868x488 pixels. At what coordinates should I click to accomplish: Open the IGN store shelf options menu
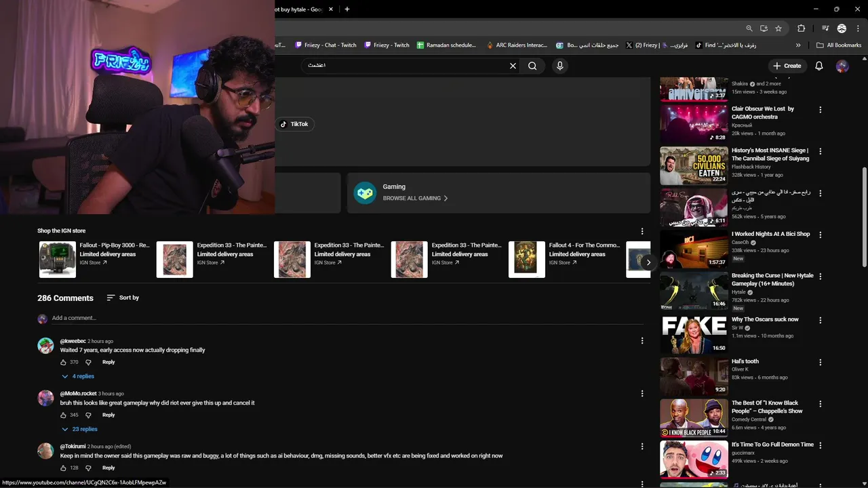click(x=642, y=231)
